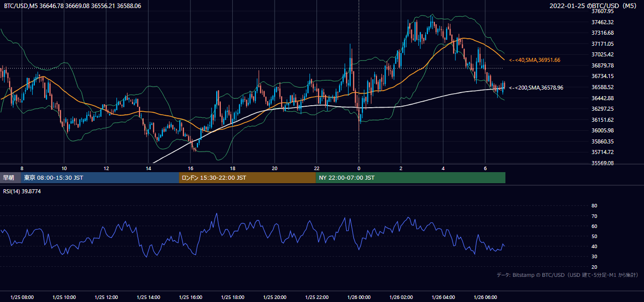Click price axis label 35569.08
The height and width of the screenshot is (302, 644).
click(x=603, y=163)
